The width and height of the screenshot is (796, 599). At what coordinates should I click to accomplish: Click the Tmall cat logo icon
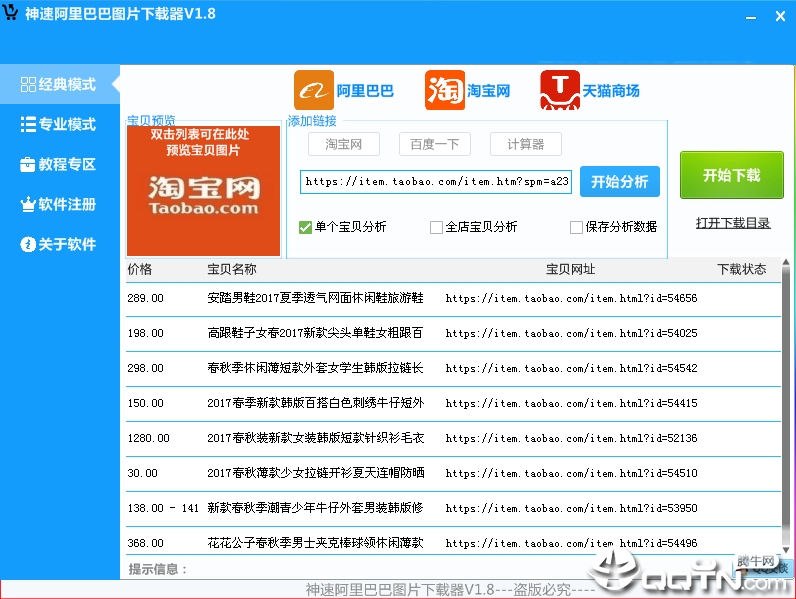pyautogui.click(x=560, y=90)
